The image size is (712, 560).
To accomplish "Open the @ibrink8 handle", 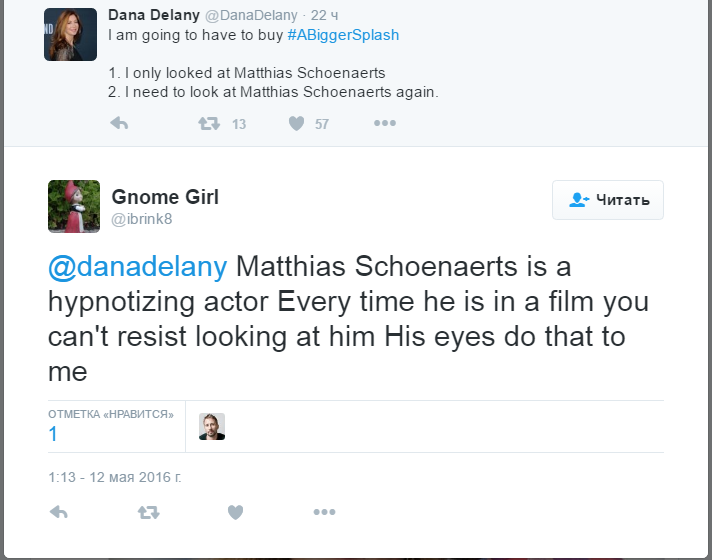I will pyautogui.click(x=142, y=219).
